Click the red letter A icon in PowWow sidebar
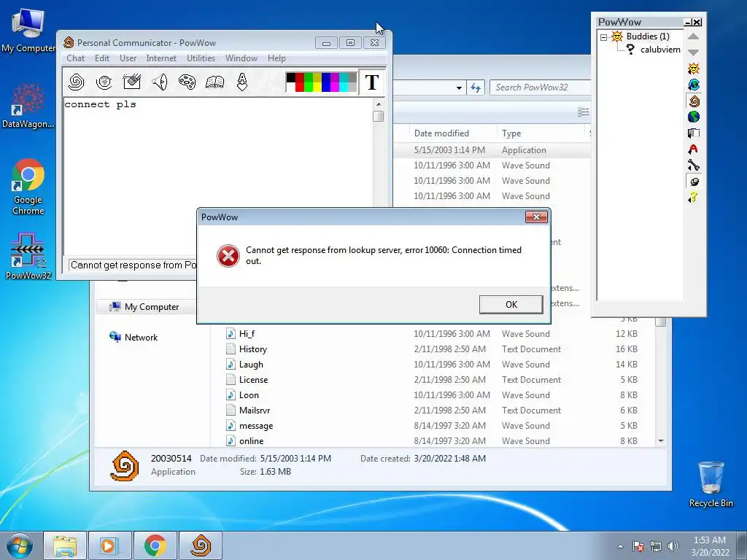Image resolution: width=747 pixels, height=560 pixels. [694, 149]
